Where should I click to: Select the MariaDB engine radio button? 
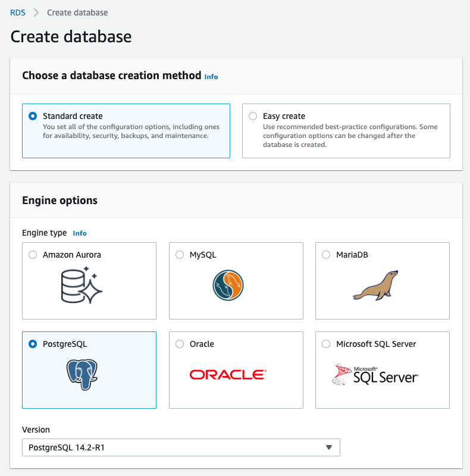pos(326,255)
